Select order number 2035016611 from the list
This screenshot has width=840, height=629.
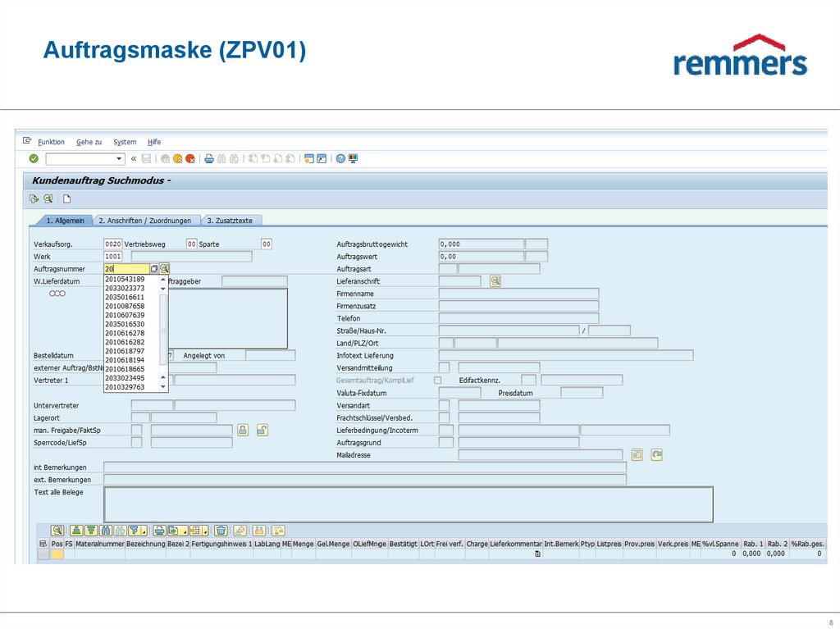pos(125,298)
